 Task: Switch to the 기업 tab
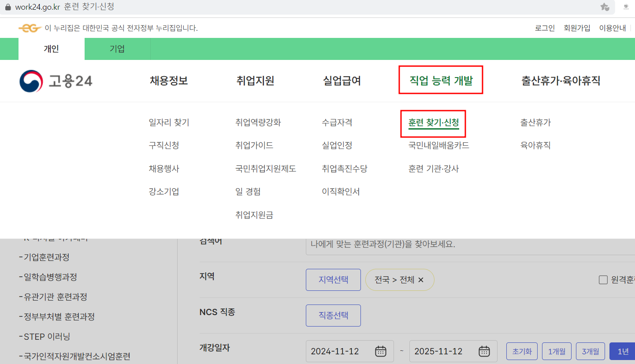click(117, 49)
